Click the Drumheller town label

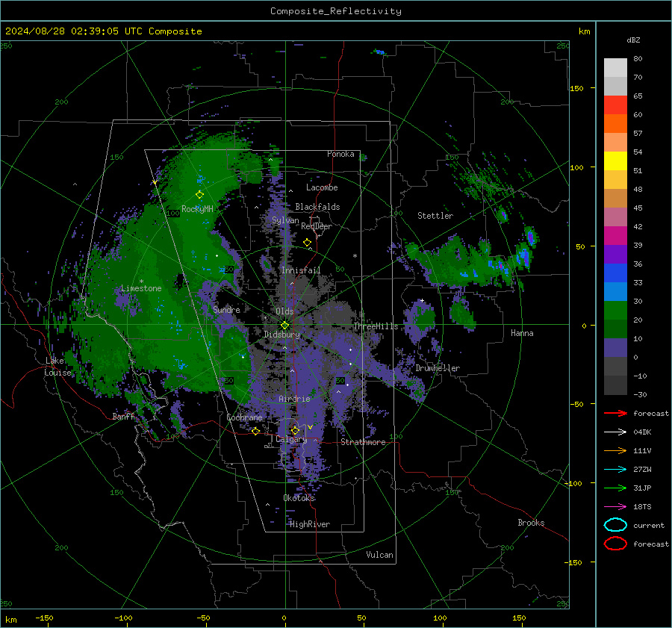(438, 368)
